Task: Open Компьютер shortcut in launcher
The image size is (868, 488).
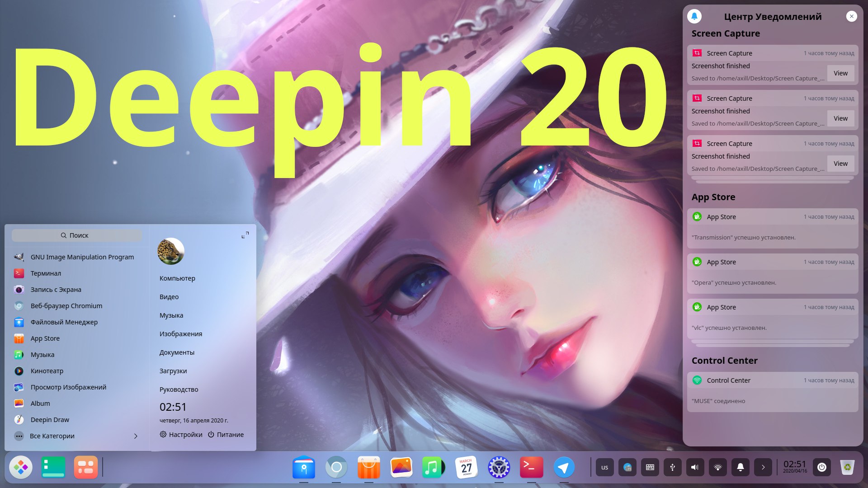Action: [x=177, y=278]
